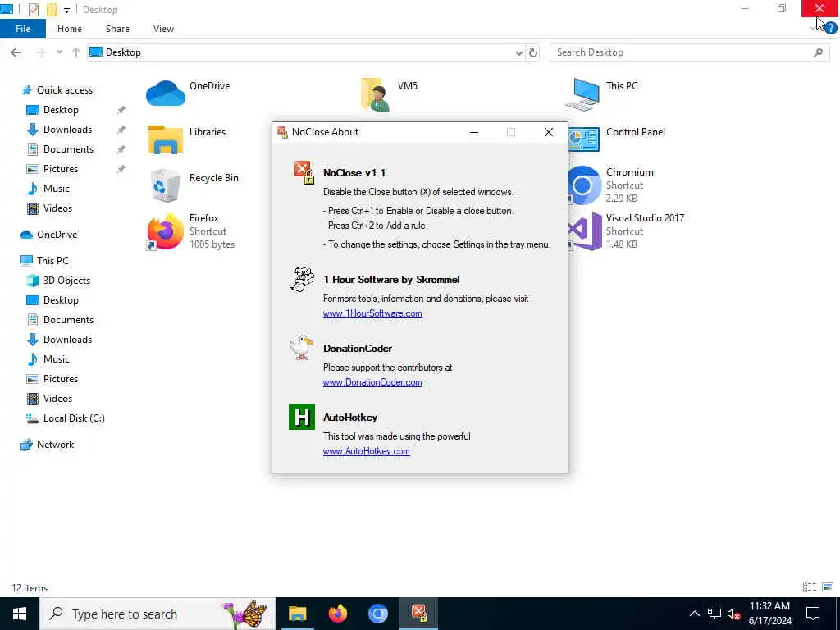
Task: Close the NoClose About dialog
Action: click(548, 132)
